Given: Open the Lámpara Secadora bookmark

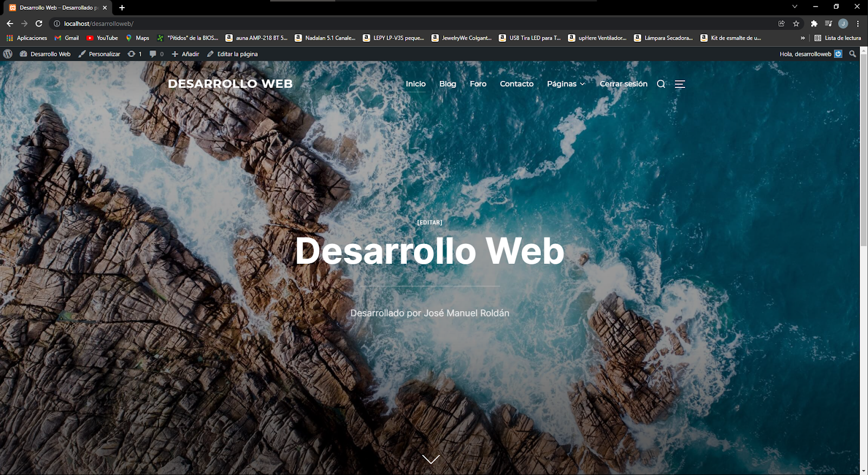Looking at the screenshot, I should [x=663, y=38].
